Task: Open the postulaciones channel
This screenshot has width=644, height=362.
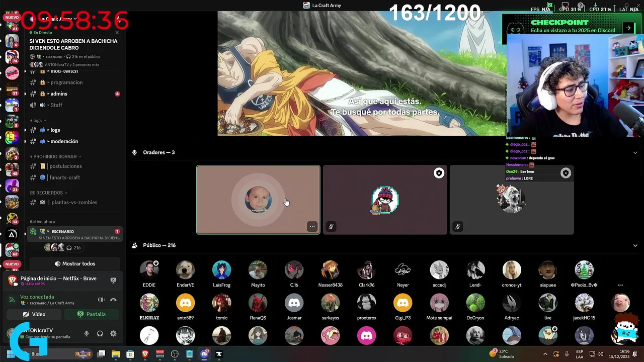Action: pyautogui.click(x=74, y=166)
